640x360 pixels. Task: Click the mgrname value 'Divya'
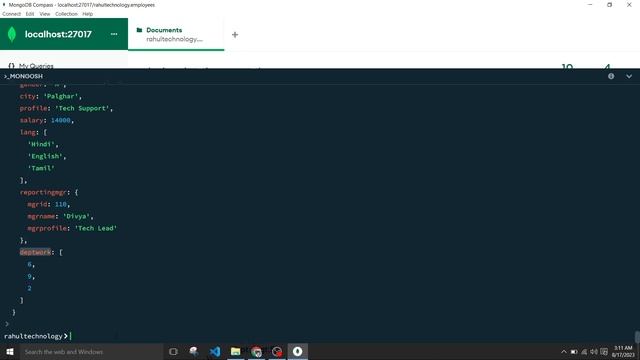(76, 216)
